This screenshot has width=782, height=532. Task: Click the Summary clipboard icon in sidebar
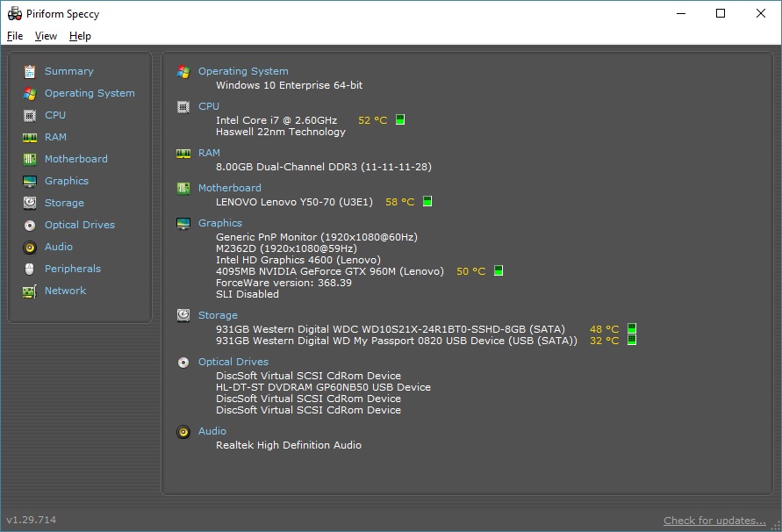(30, 72)
